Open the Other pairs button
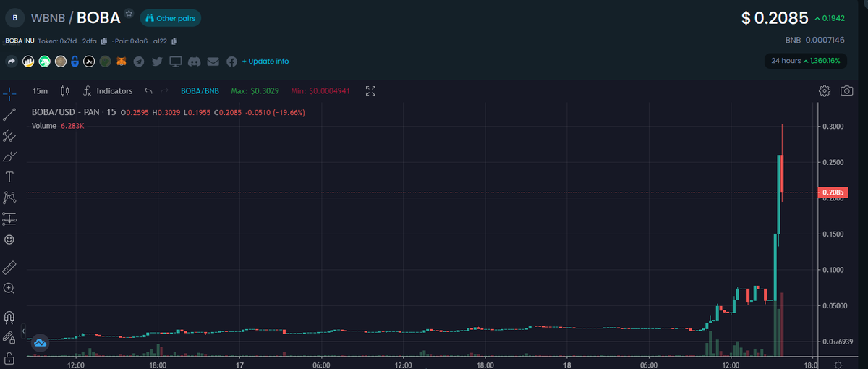The image size is (868, 369). click(171, 18)
